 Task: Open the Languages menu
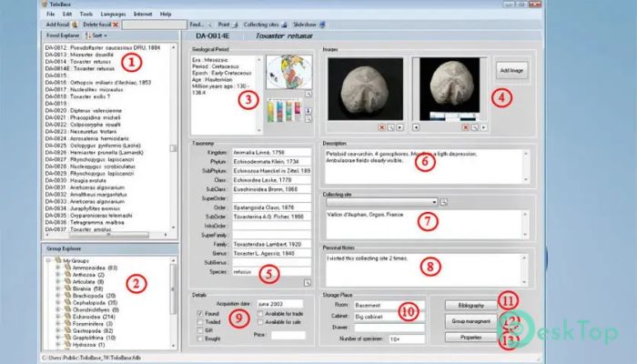113,14
